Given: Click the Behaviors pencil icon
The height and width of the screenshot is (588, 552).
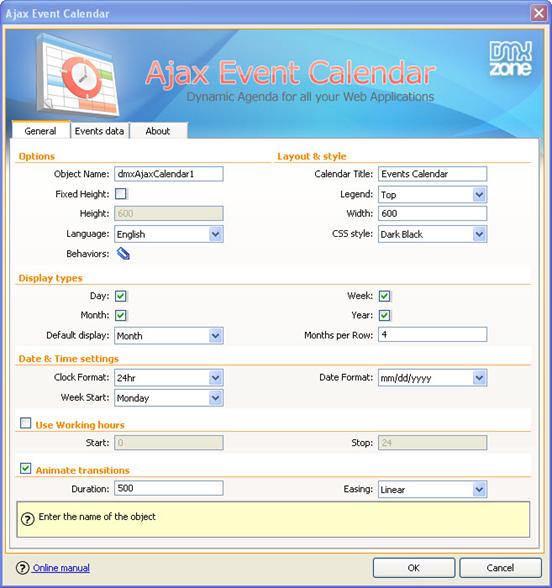Looking at the screenshot, I should coord(123,254).
